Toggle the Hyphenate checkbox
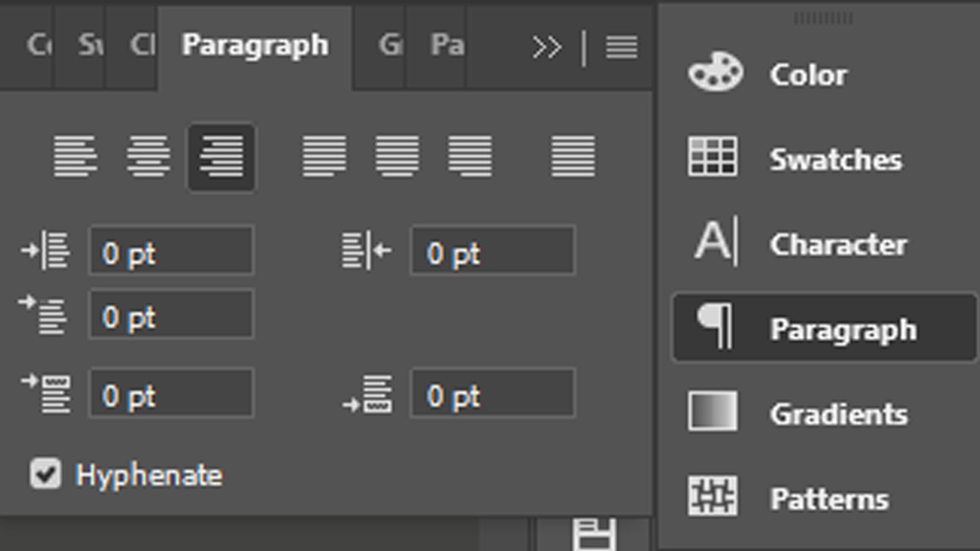This screenshot has height=551, width=980. [x=45, y=474]
